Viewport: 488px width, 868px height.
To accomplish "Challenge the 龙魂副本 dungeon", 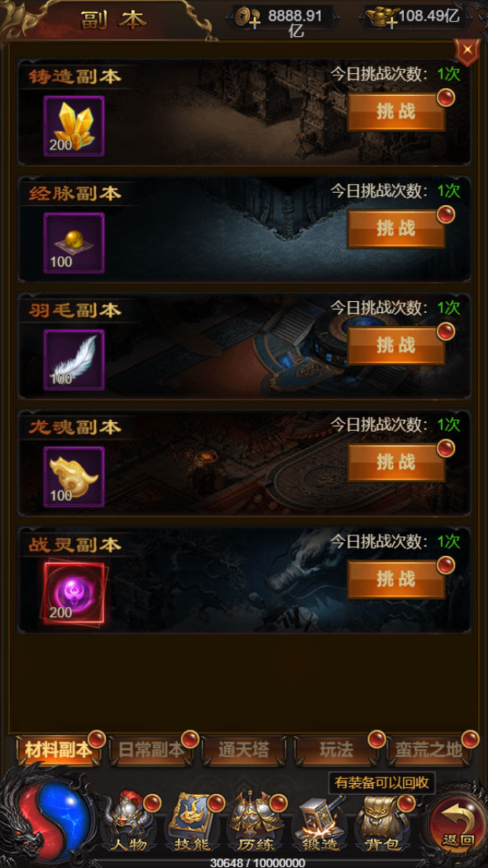I will click(396, 462).
